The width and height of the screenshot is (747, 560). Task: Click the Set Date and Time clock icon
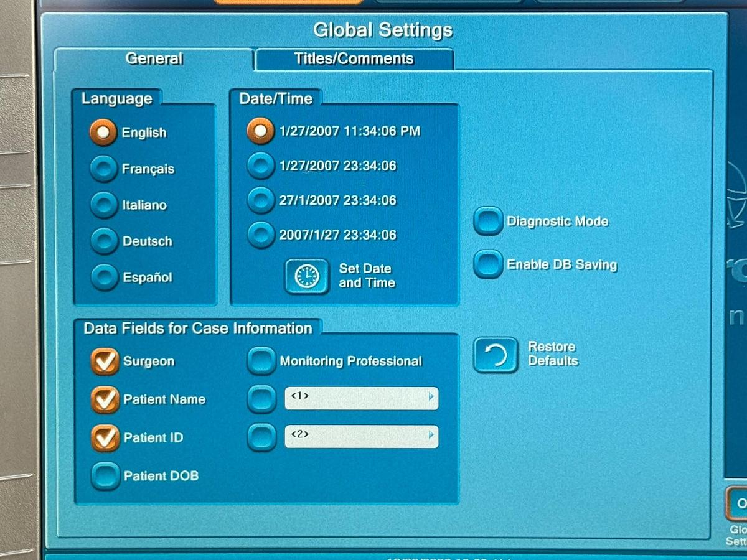[x=307, y=276]
